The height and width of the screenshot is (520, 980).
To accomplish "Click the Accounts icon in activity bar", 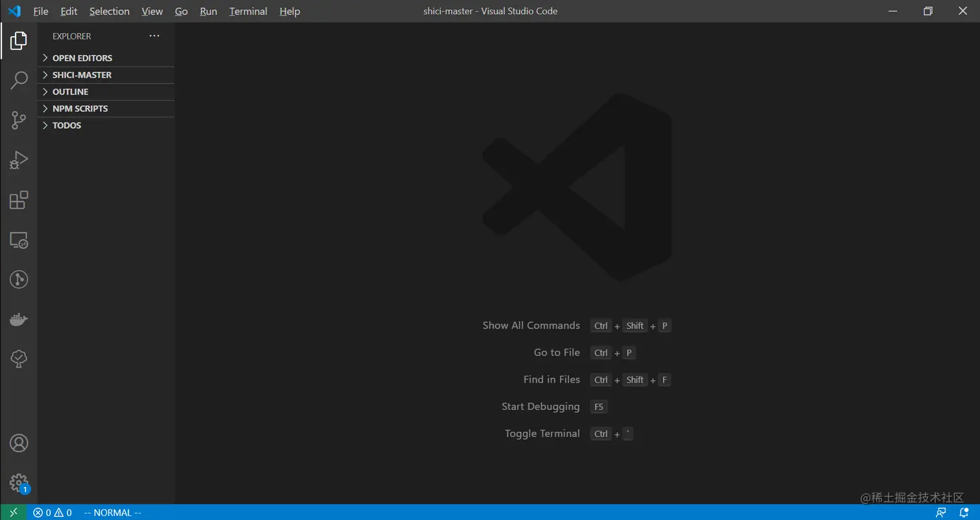I will click(17, 443).
